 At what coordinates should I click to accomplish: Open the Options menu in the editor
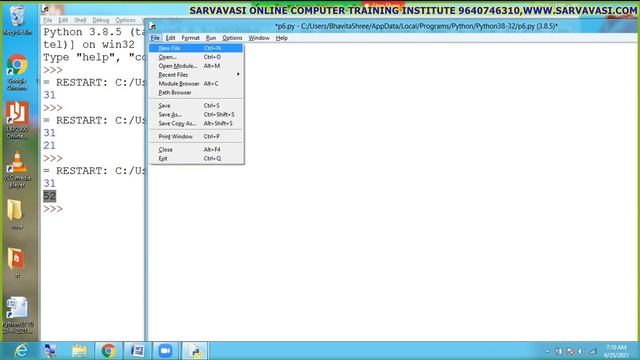coord(232,38)
